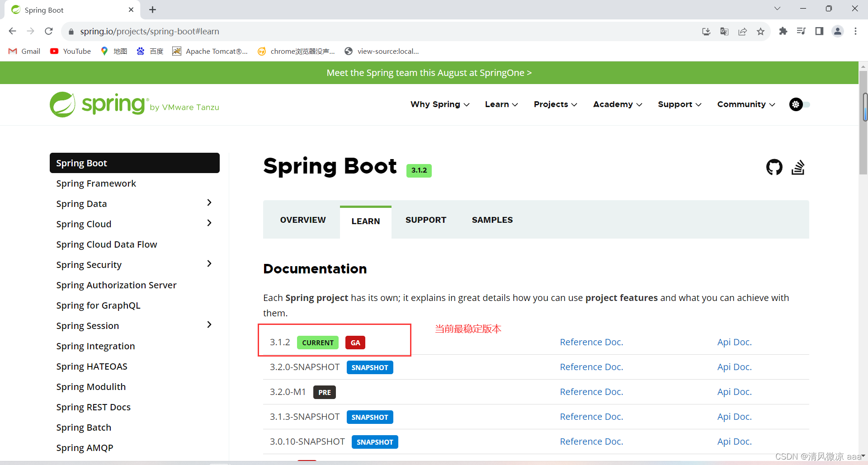Expand the Academy navigation menu
Screen dimensions: 868x465
(x=618, y=104)
